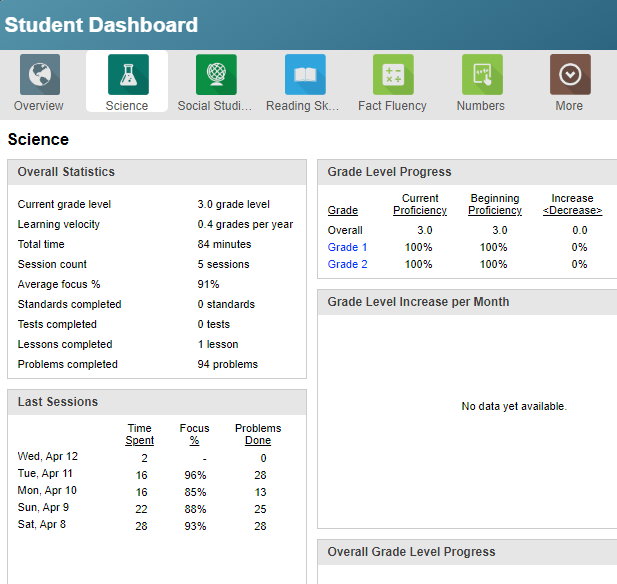Click the Beginning Proficiency column header
This screenshot has width=617, height=584.
494,205
